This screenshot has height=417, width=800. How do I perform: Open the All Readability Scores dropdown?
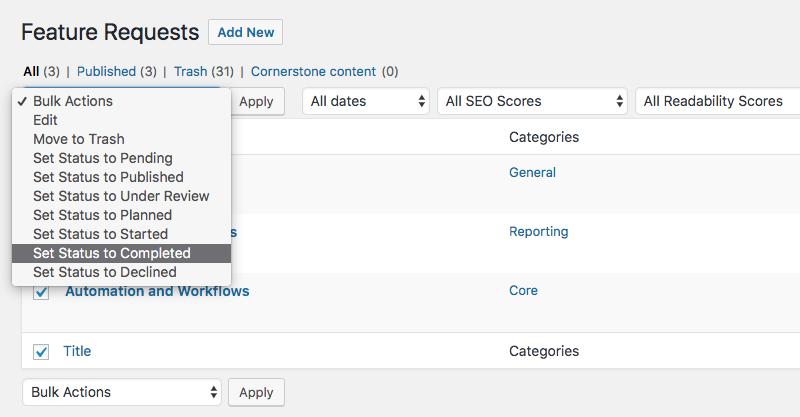click(x=716, y=101)
